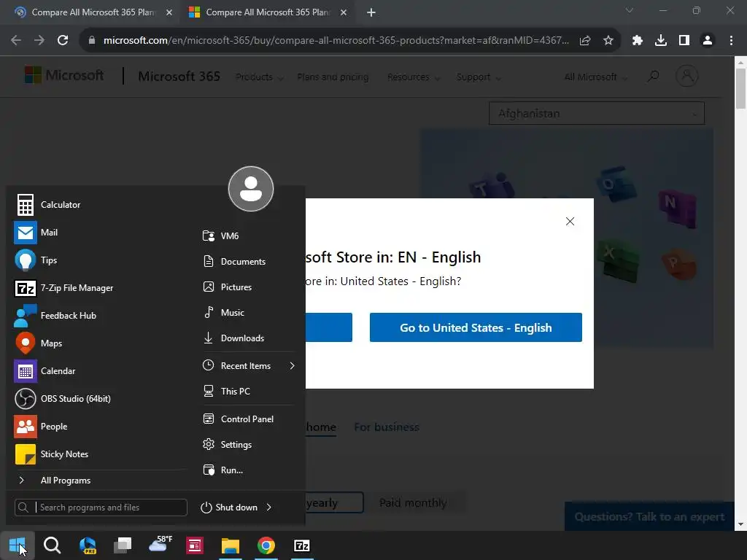Viewport: 747px width, 560px height.
Task: Bookmark this page with the star
Action: tap(608, 41)
